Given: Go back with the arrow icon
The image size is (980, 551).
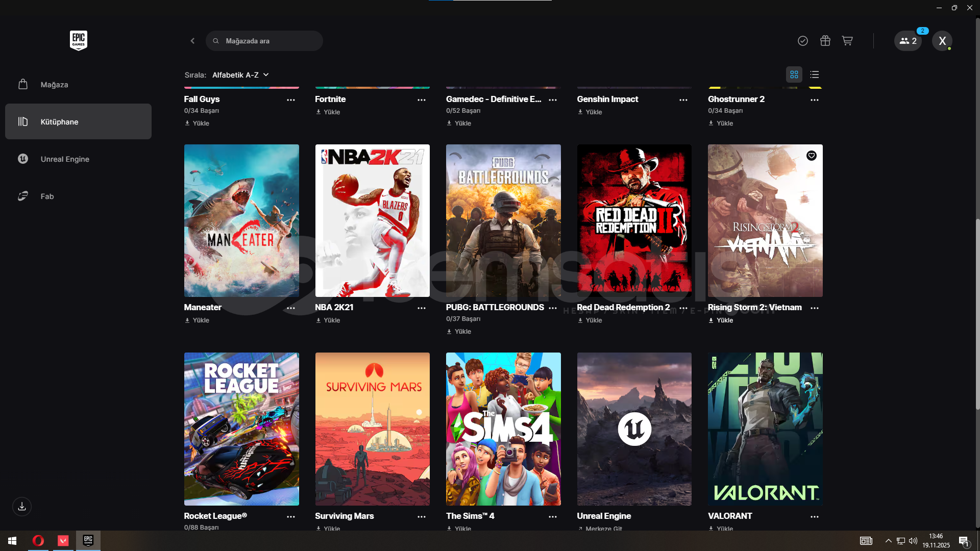Looking at the screenshot, I should 192,41.
